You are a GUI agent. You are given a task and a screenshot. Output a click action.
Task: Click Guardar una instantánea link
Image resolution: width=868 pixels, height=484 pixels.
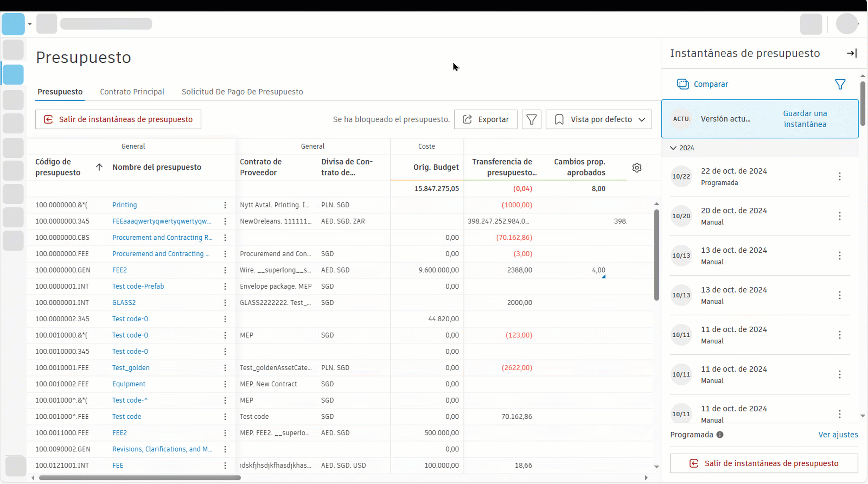(804, 119)
